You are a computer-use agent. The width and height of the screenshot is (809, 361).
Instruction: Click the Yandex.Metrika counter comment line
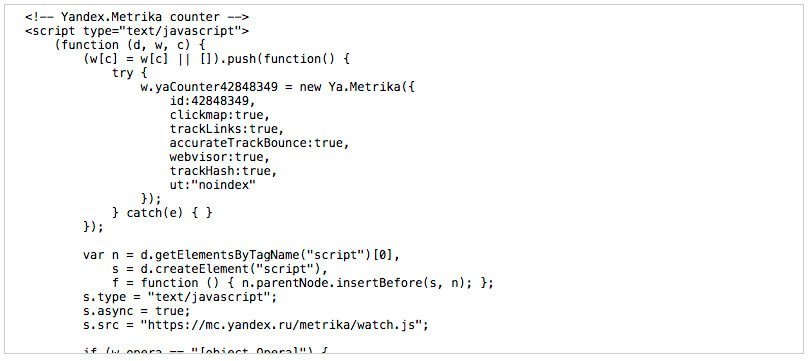137,17
